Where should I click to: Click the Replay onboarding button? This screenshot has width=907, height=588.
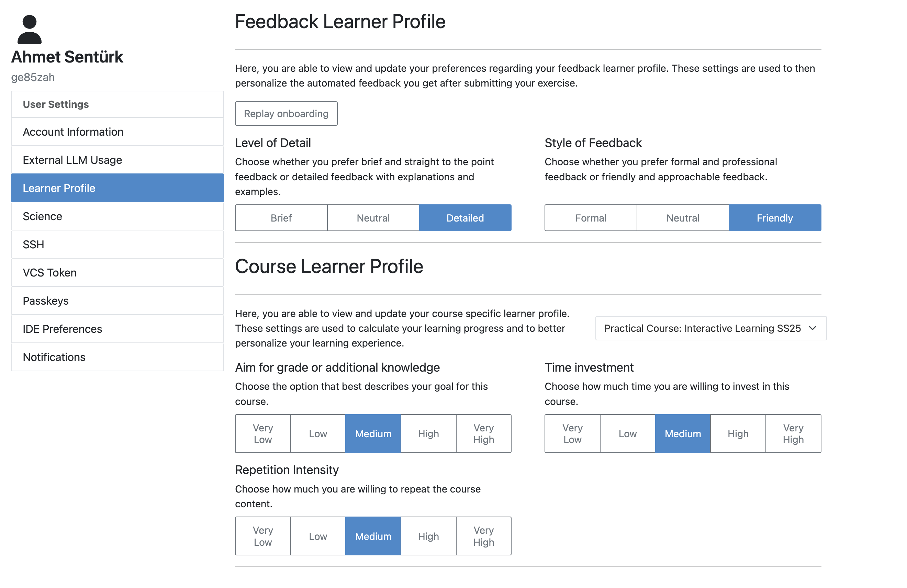point(286,114)
